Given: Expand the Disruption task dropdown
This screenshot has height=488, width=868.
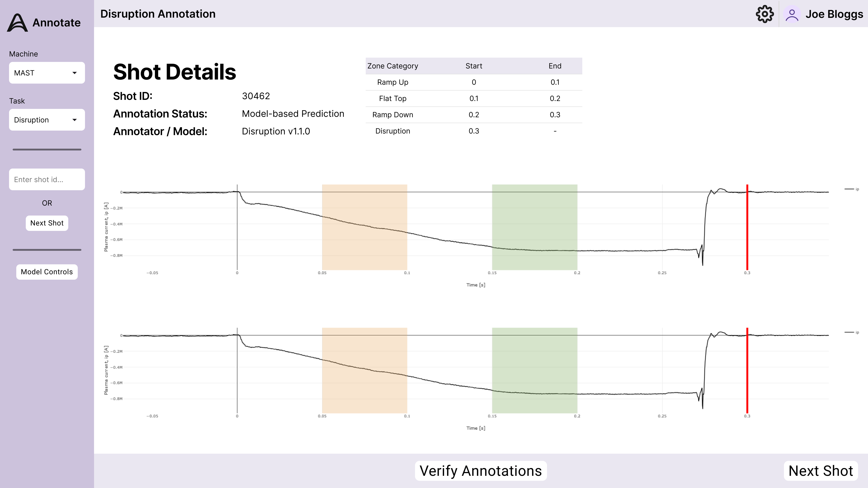Looking at the screenshot, I should [47, 120].
